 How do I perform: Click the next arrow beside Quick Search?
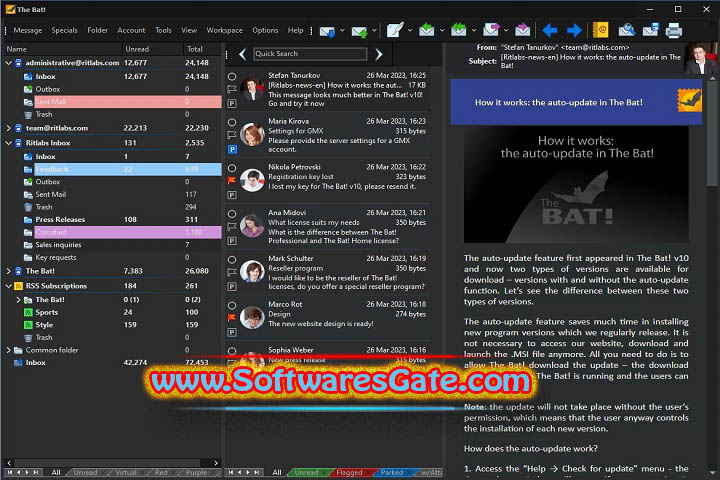378,55
